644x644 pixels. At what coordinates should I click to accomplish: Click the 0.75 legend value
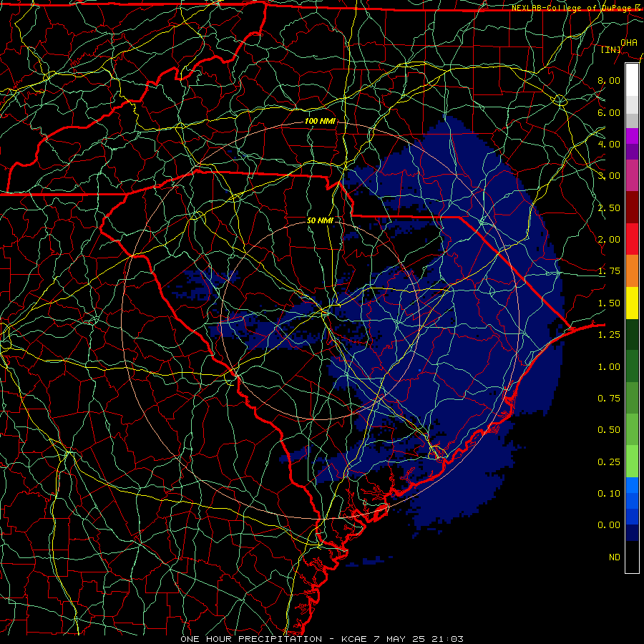click(609, 399)
